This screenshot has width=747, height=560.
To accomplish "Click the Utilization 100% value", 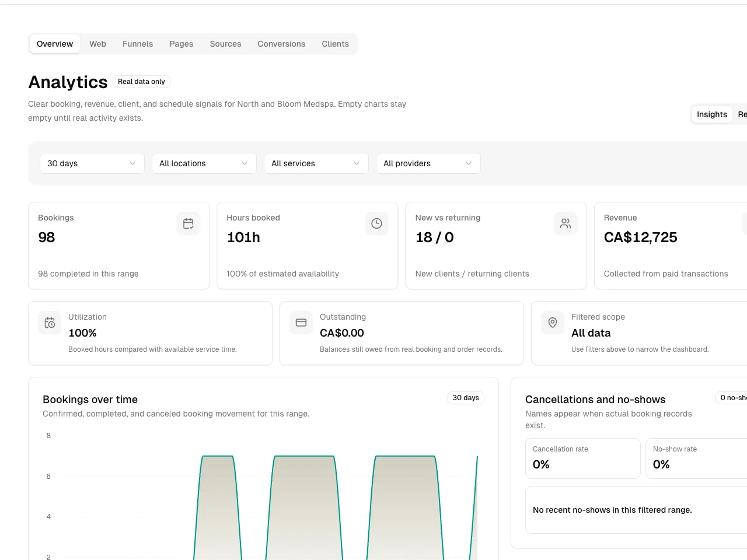I will tap(82, 333).
